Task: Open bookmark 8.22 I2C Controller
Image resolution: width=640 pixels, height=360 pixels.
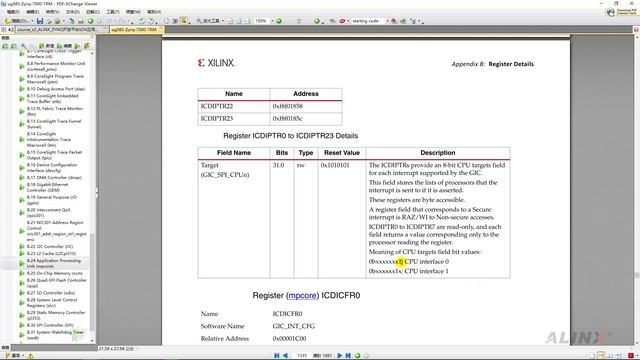Action: tap(50, 247)
